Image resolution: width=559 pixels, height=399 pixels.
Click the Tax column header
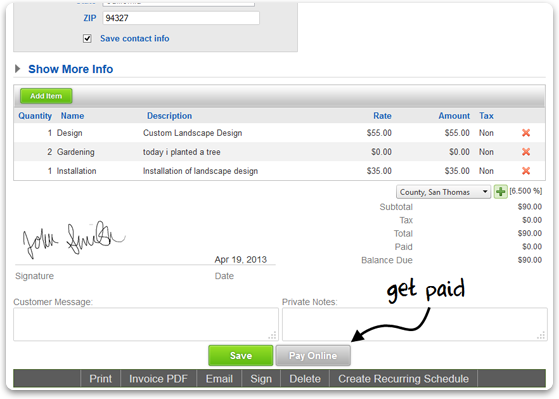pos(486,116)
